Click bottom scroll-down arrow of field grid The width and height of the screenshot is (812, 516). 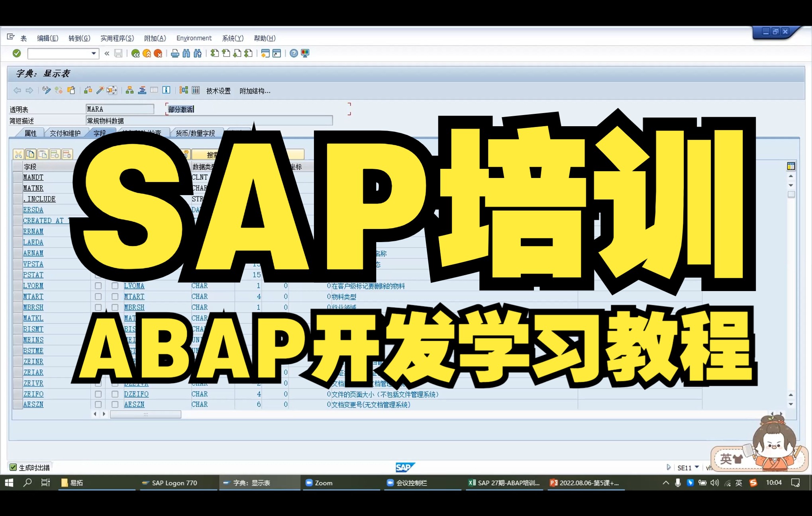[x=791, y=404]
